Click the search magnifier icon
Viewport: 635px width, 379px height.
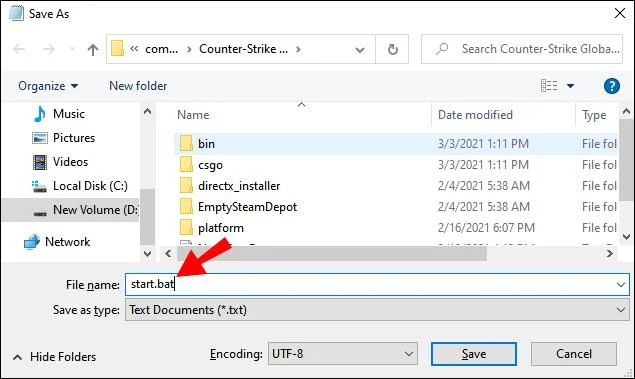pyautogui.click(x=442, y=49)
